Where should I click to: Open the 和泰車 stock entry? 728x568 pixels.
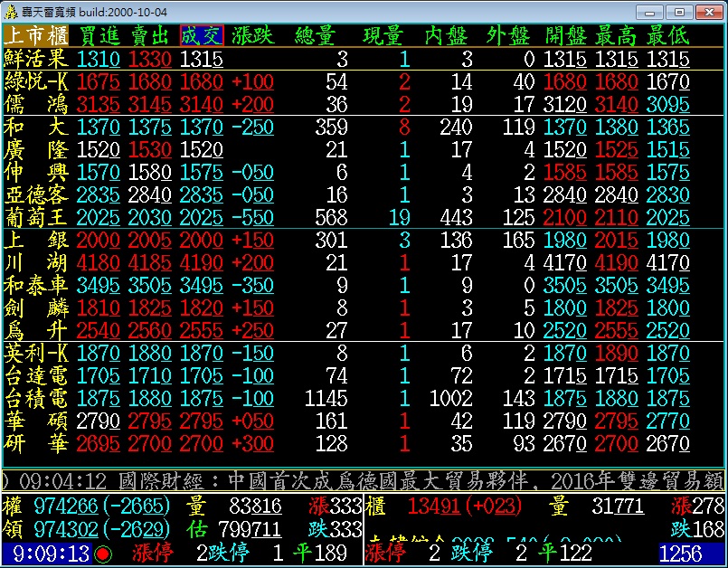pos(37,286)
